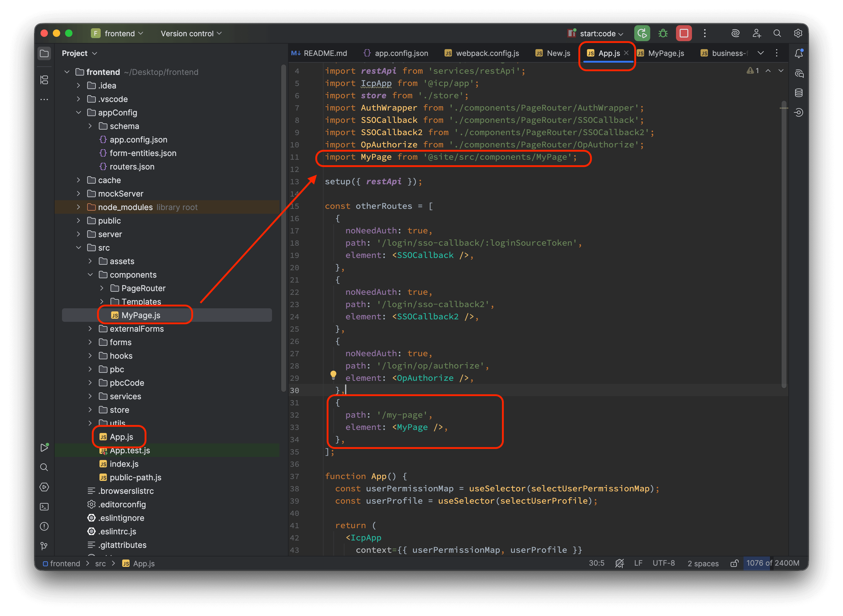The height and width of the screenshot is (616, 843).
Task: Open the frontend project dropdown
Action: (x=117, y=33)
